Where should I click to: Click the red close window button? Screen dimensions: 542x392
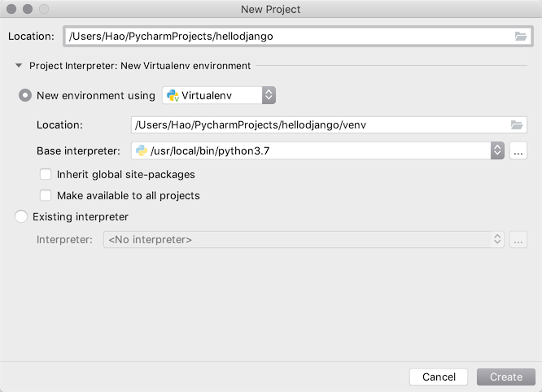12,10
